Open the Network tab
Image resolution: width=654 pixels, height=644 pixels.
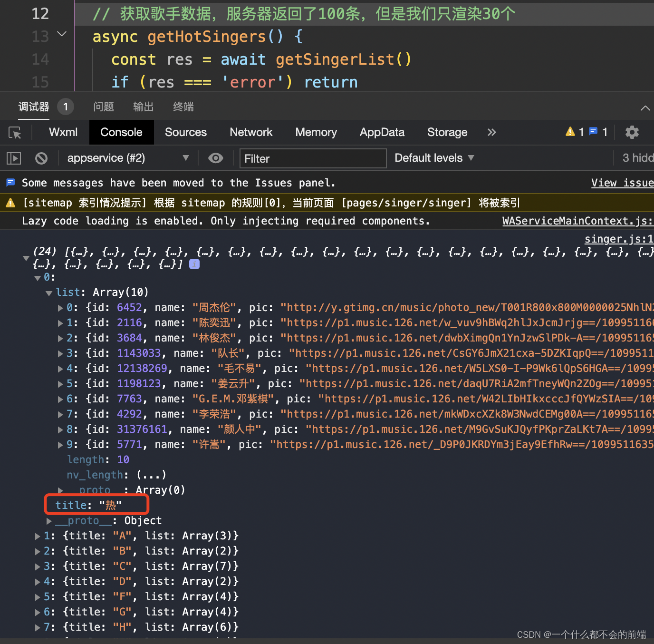251,132
